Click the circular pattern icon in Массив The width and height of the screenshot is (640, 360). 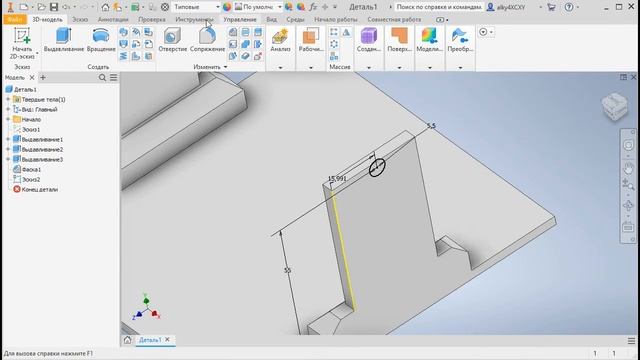[333, 44]
